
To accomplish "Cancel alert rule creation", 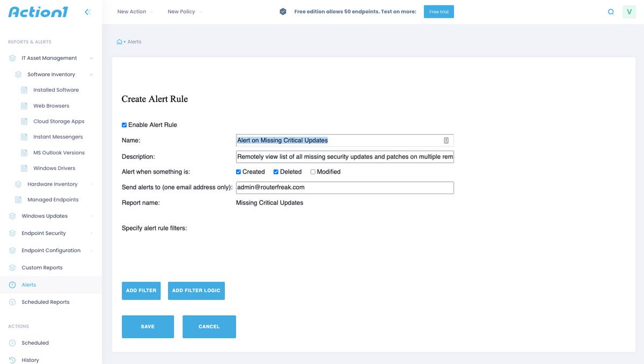I will pyautogui.click(x=209, y=326).
